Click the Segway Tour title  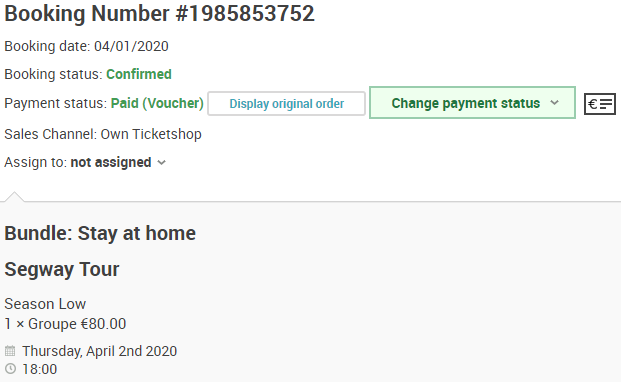(61, 270)
